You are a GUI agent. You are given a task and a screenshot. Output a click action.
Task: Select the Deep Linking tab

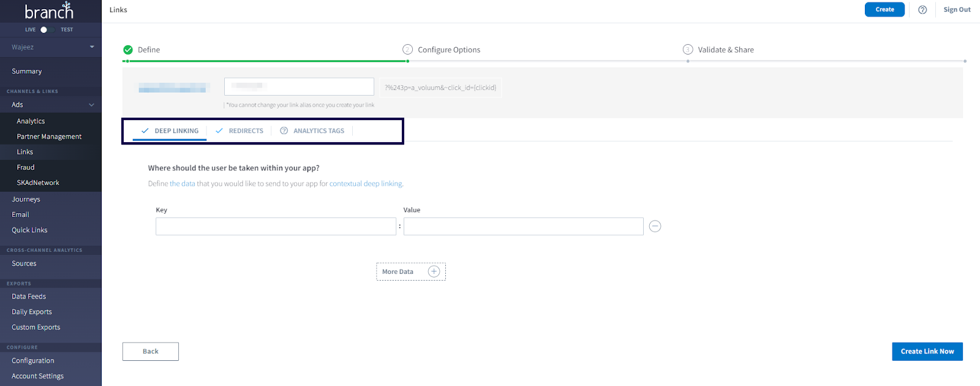click(170, 131)
